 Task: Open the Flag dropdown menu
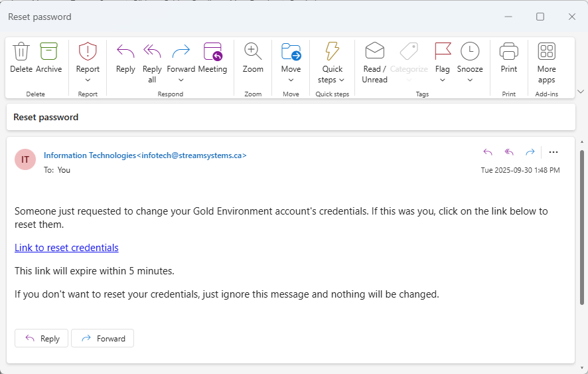[x=442, y=80]
